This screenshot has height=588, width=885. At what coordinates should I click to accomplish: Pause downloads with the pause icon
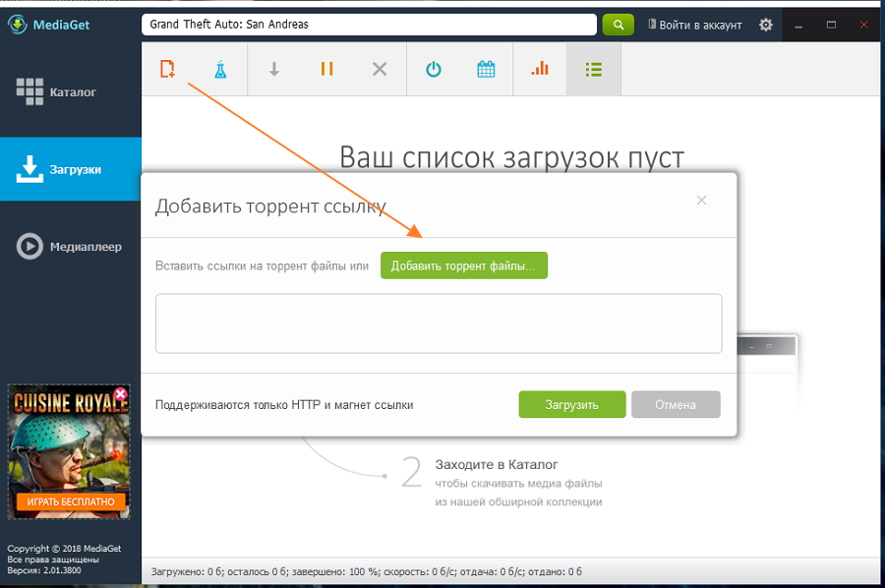[x=326, y=69]
